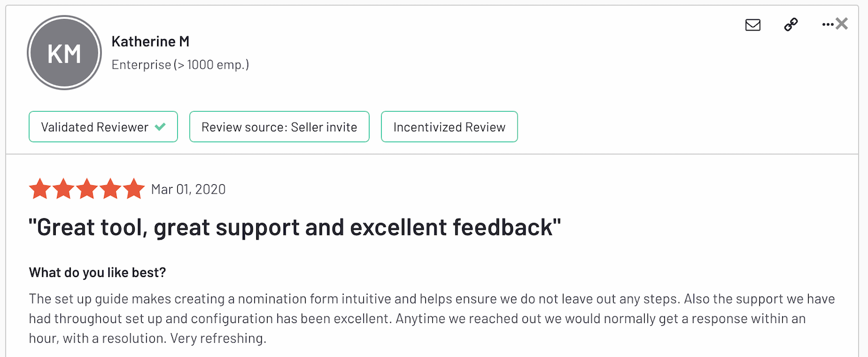Viewport: 868px width, 357px height.
Task: Select the Review source: Seller invite badge
Action: click(x=279, y=127)
